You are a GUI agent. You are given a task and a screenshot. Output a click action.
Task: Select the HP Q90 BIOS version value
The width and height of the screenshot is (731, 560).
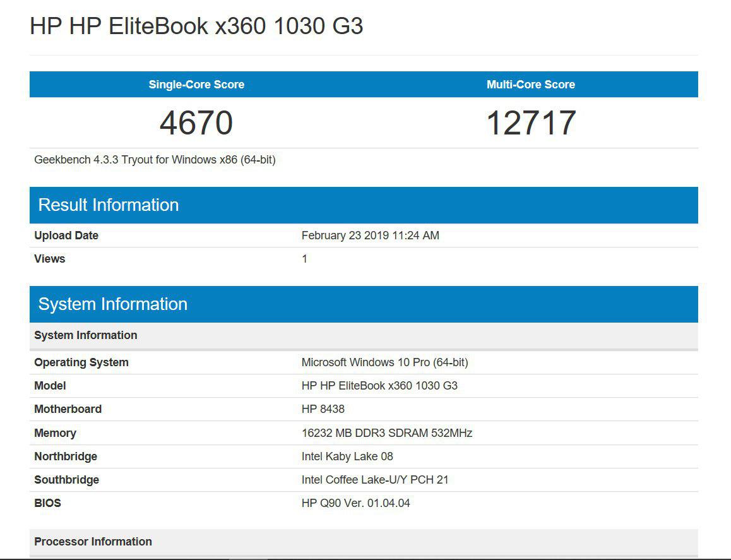[x=355, y=503]
